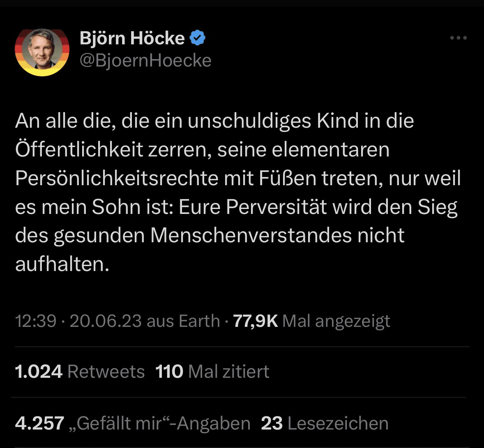This screenshot has height=448, width=484.
Task: Click the 'Mal angezeigt' views label
Action: 336,321
